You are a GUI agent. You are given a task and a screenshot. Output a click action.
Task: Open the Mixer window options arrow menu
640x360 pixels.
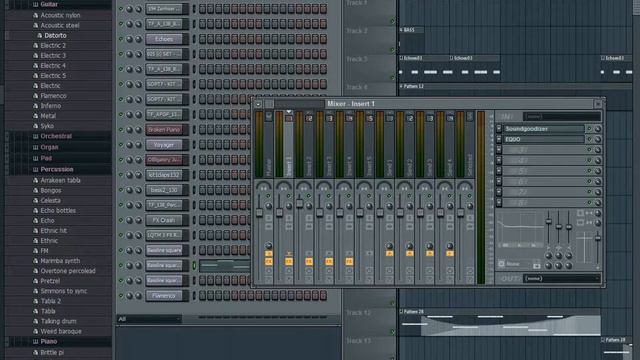click(258, 104)
